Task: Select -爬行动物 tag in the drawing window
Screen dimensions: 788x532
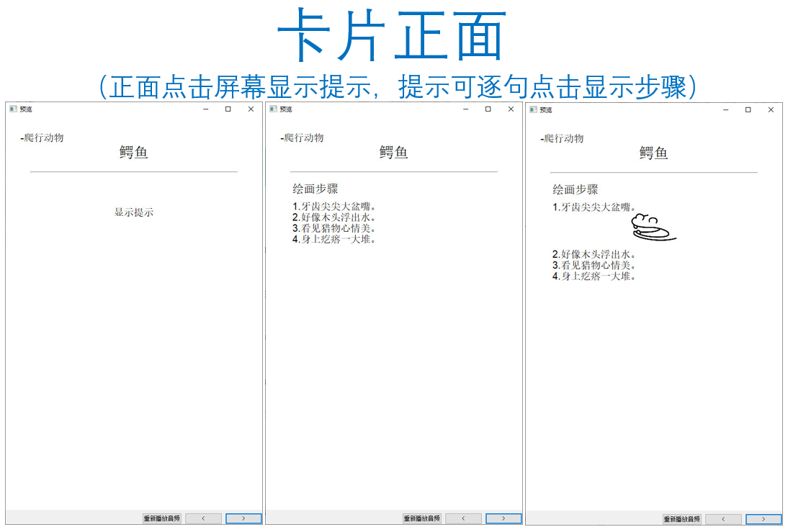Action: pos(562,138)
